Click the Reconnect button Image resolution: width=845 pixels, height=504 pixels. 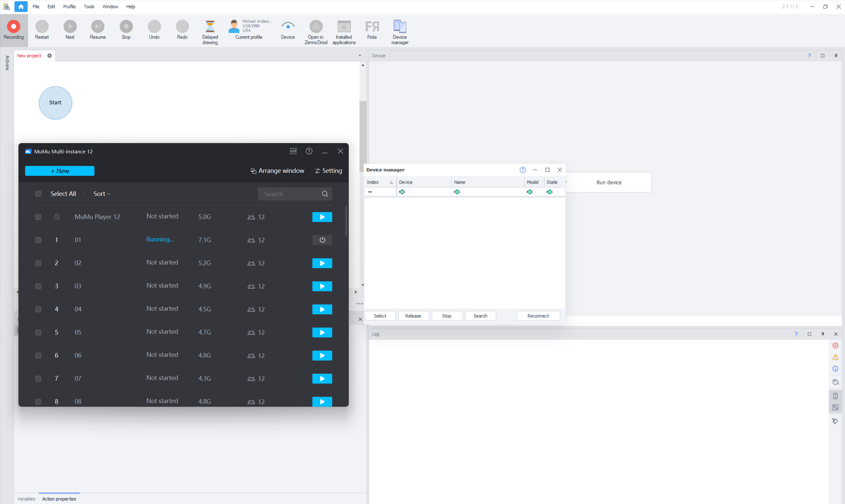point(538,316)
